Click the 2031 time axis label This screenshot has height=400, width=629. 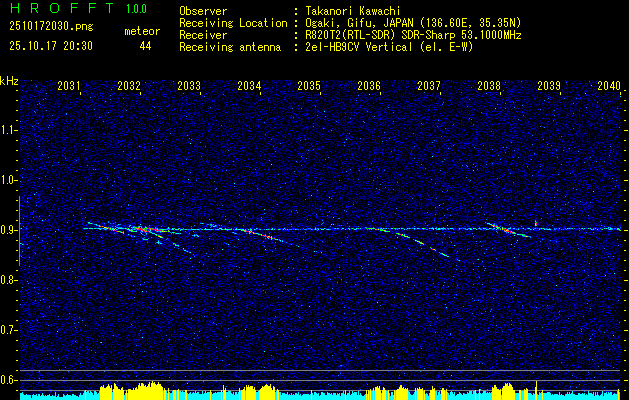tap(69, 86)
